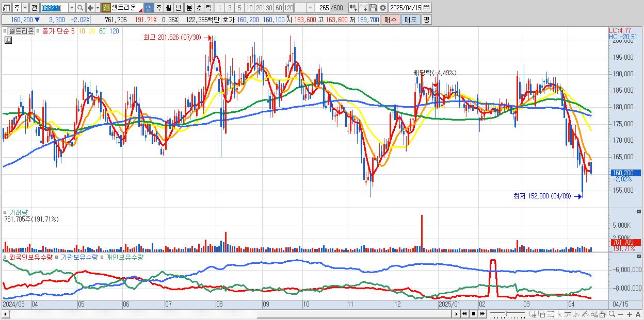The height and width of the screenshot is (320, 644).
Task: Click the 외국인보유수량 indicator label
Action: pyautogui.click(x=31, y=257)
